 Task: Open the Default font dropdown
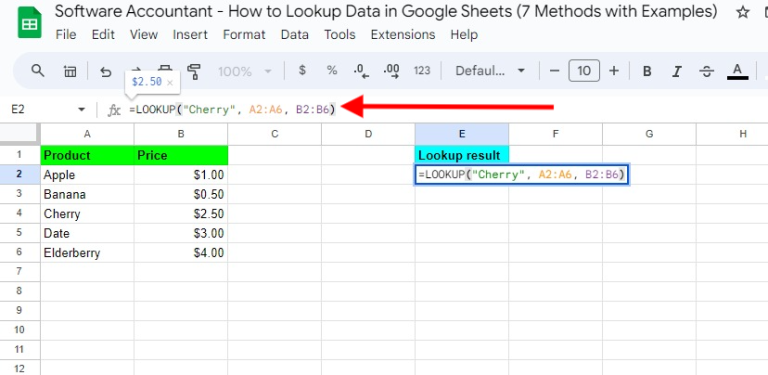click(490, 71)
